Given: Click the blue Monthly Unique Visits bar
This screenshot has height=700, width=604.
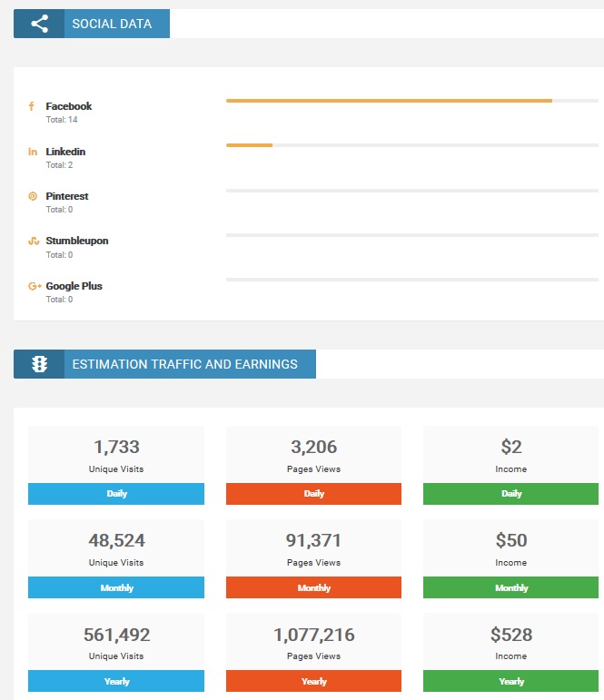Looking at the screenshot, I should pos(116,587).
